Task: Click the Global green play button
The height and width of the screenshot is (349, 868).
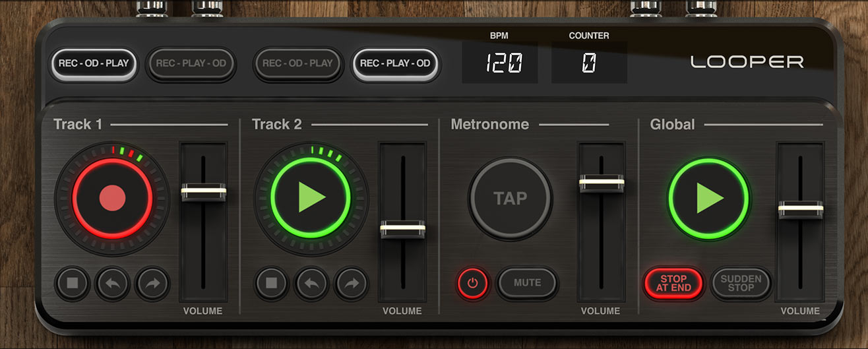Action: coord(709,198)
